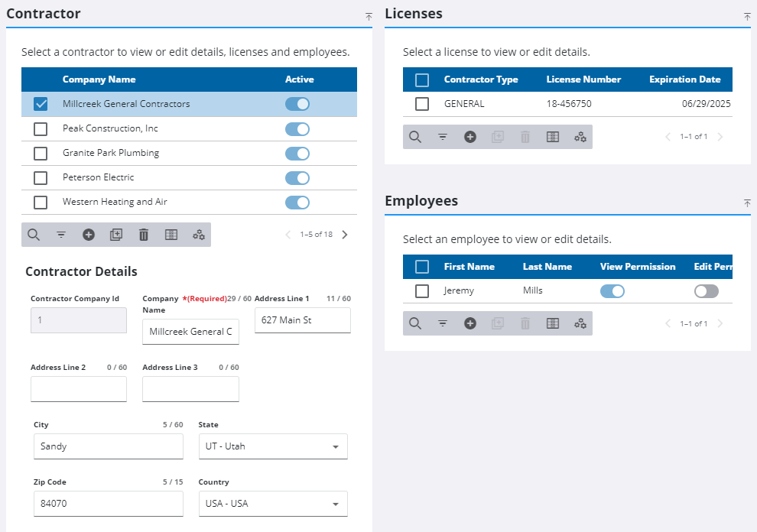Sort licenses by License Number header
757x532 pixels.
(x=583, y=79)
